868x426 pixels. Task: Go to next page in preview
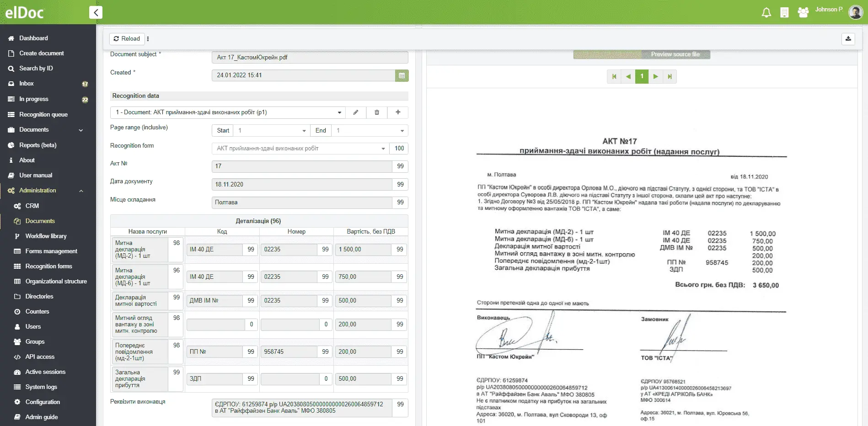[655, 76]
